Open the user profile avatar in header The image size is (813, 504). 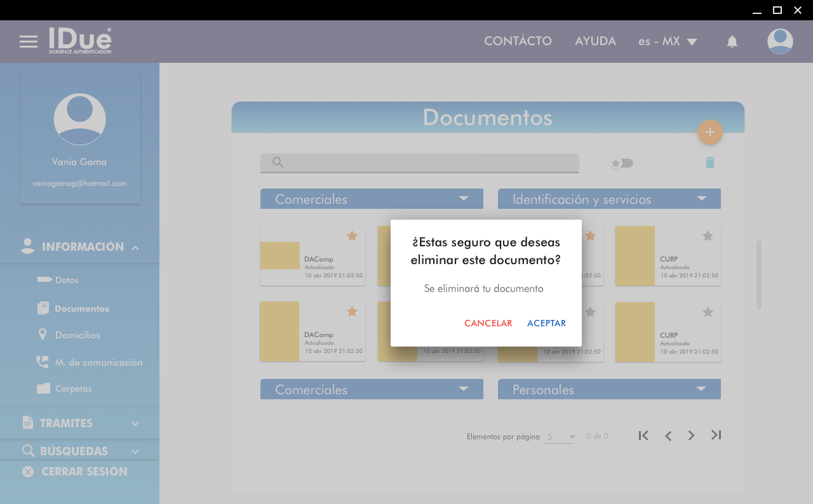click(779, 42)
